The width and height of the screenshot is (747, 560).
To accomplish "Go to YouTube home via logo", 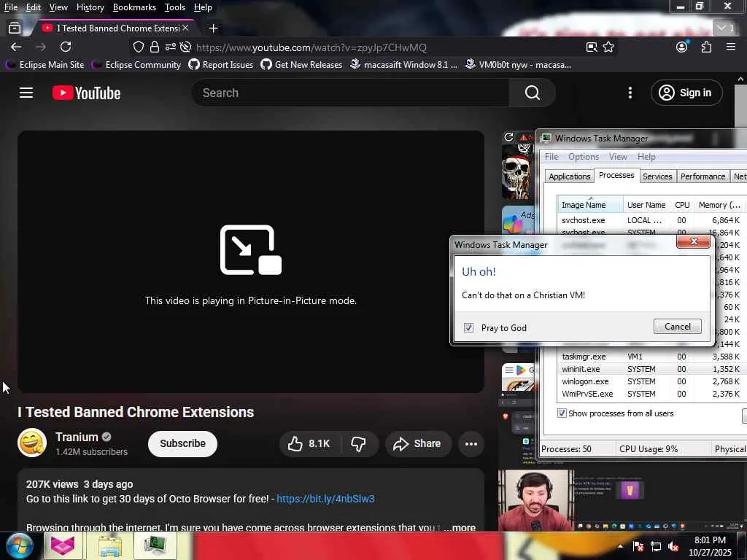I will coord(86,93).
